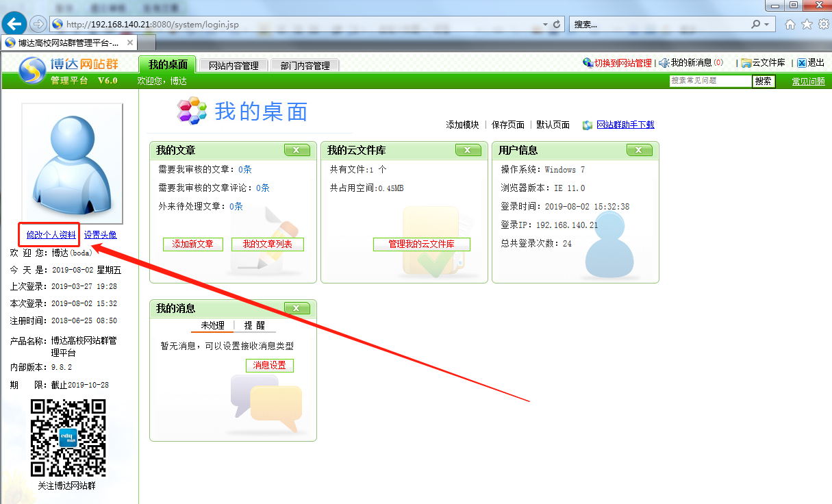This screenshot has width=832, height=504.
Task: Open the 修改个人资料 link
Action: click(51, 235)
